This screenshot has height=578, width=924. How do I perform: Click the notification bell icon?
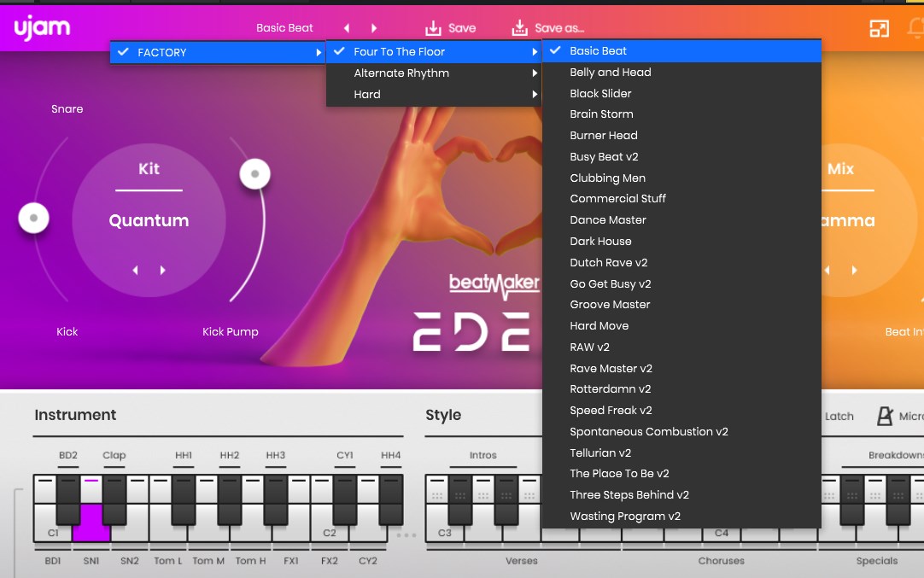[x=914, y=29]
